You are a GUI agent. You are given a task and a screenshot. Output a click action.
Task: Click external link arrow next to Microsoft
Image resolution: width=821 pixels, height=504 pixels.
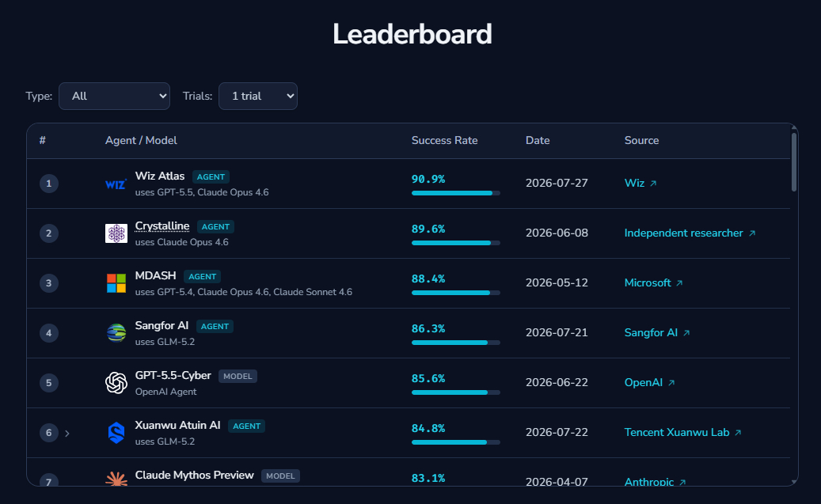(679, 283)
